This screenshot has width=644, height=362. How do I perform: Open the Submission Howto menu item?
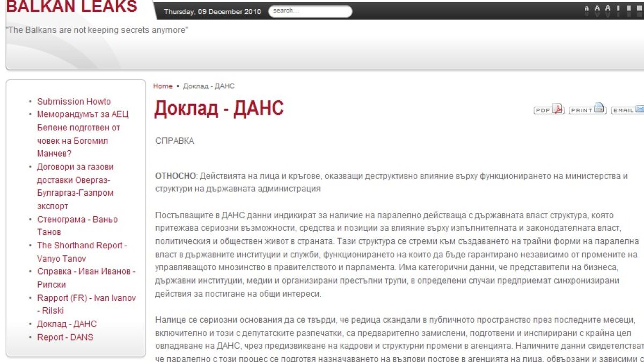[x=74, y=101]
